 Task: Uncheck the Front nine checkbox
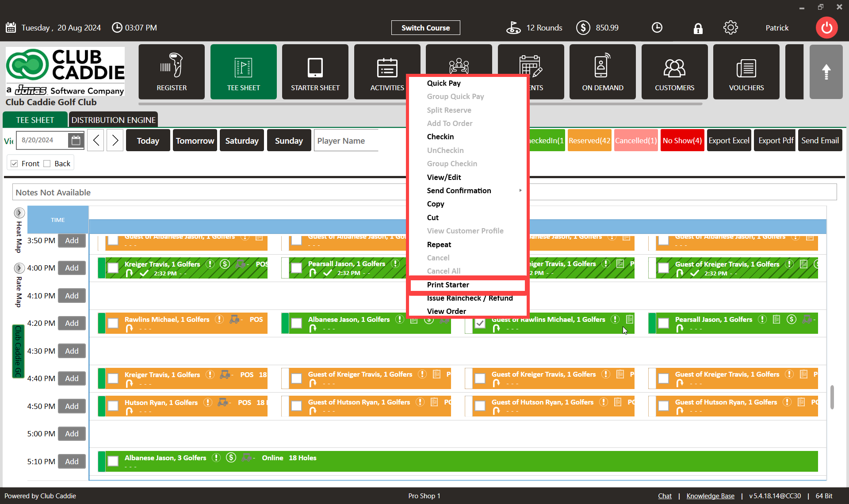point(15,164)
